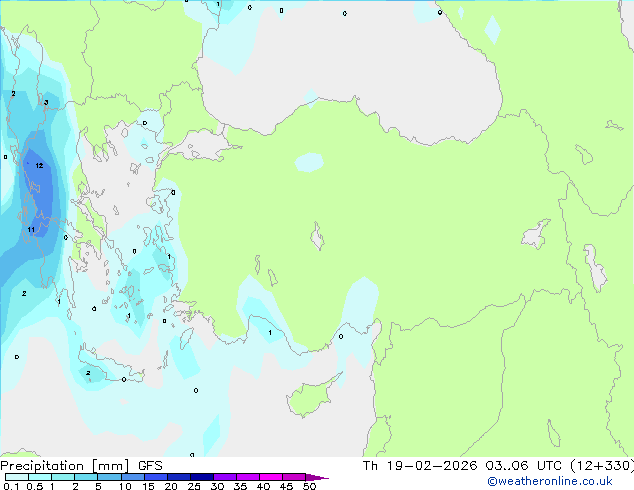
Task: Select the lightest cyan 0.1–0.5 legend segment
Action: coord(17,477)
